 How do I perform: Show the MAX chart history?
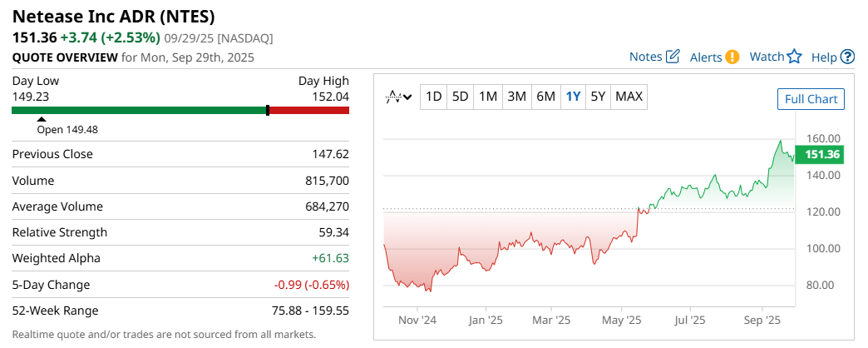coord(629,97)
